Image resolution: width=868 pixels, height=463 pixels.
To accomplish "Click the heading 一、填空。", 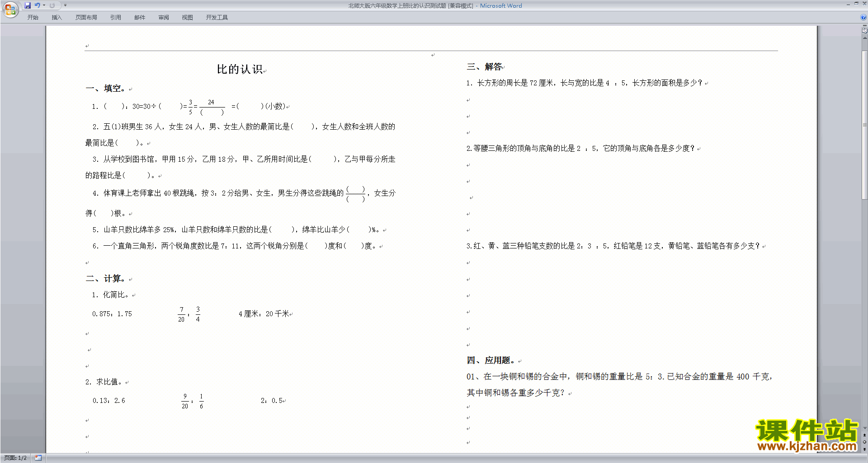I will pos(106,89).
